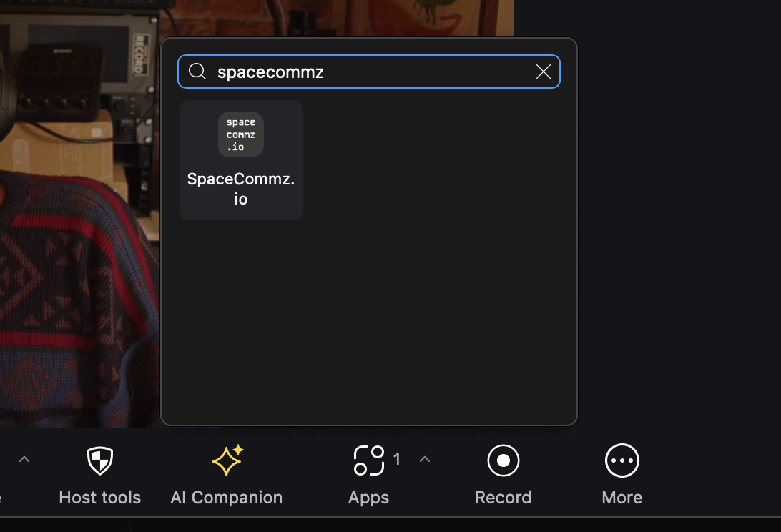
Task: Open AI Companion with the sparkle icon
Action: (226, 460)
